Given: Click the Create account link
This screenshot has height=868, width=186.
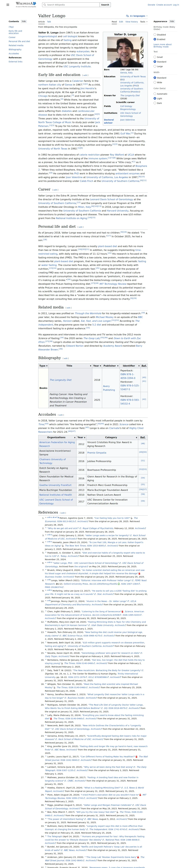Looking at the screenshot, I should click(x=164, y=5).
